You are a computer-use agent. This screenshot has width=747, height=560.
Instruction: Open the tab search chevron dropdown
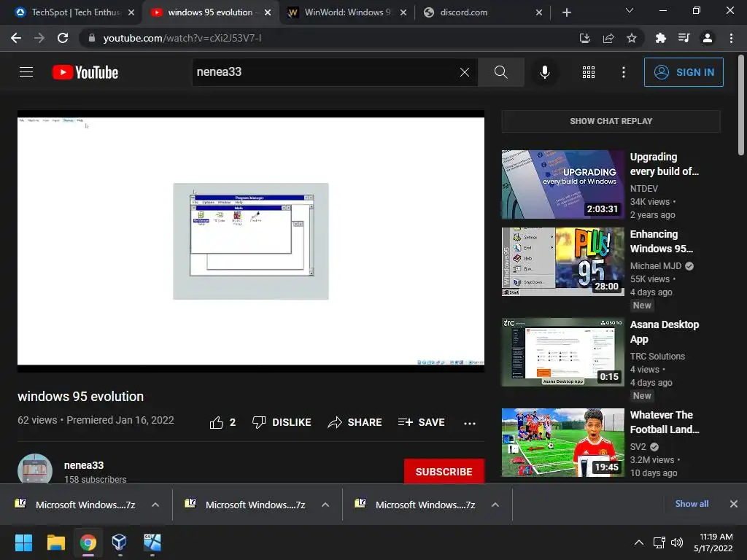coord(630,10)
